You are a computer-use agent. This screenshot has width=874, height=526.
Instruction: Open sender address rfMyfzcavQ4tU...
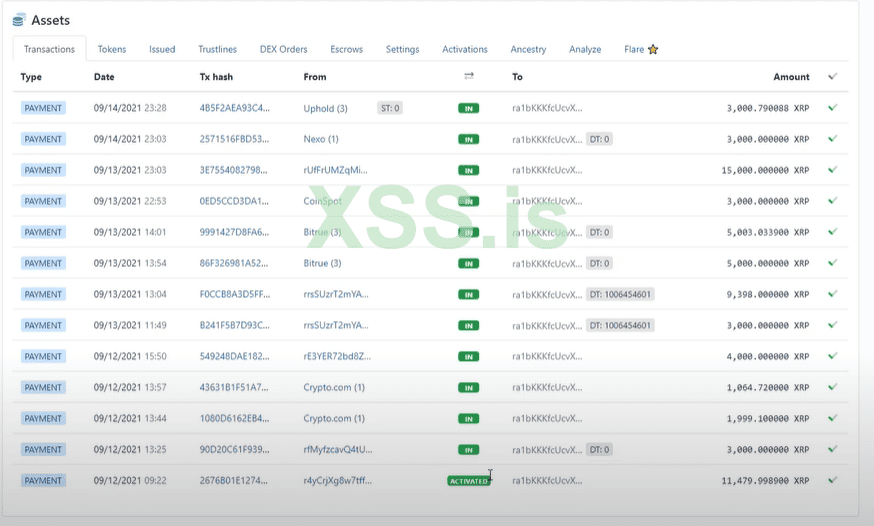point(338,449)
